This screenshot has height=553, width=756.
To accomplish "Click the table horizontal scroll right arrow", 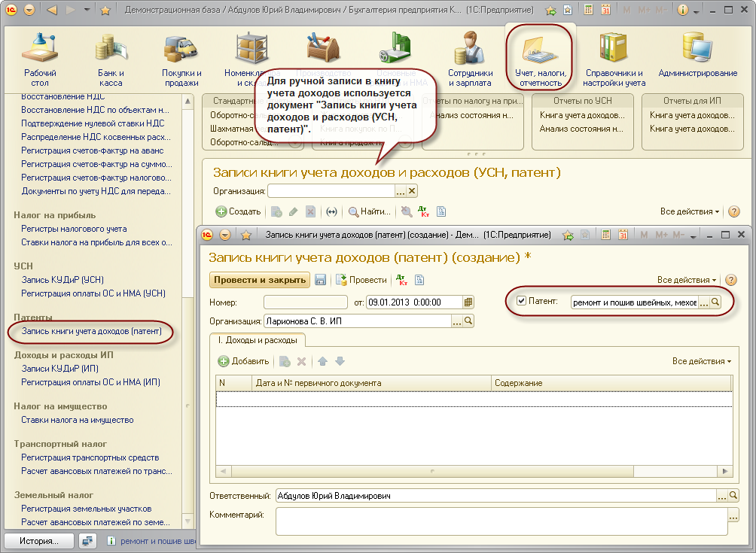I will [725, 471].
